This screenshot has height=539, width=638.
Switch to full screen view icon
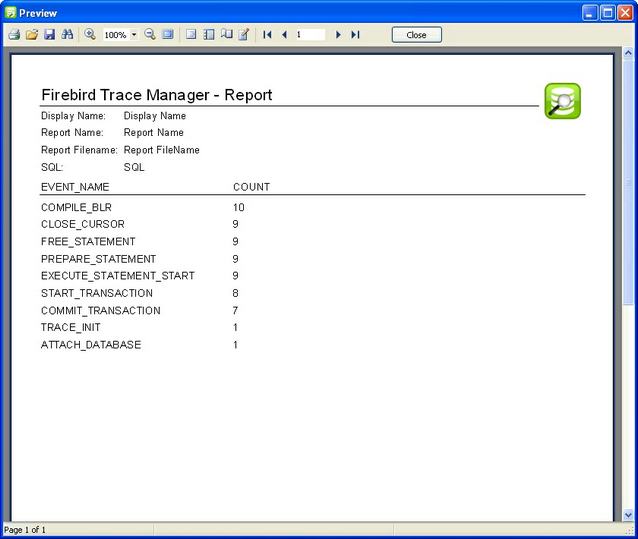click(x=168, y=35)
